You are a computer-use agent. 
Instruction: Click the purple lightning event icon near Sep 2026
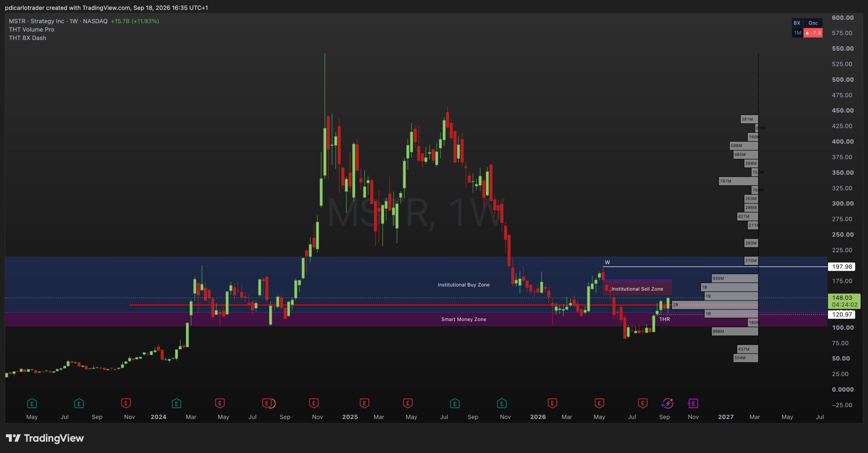coord(667,403)
